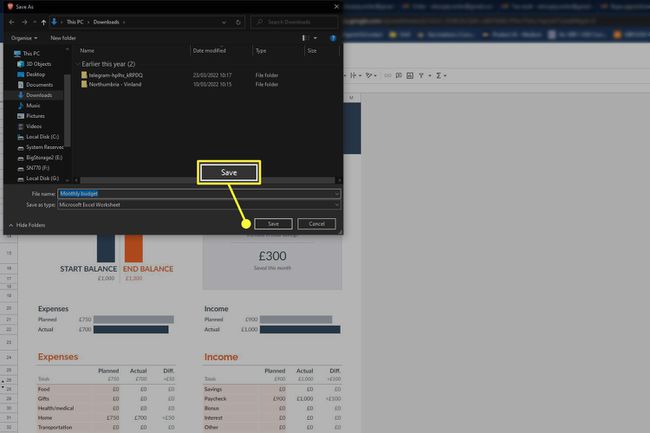Select column M header in the spreadsheet
Image resolution: width=650 pixels, height=433 pixels.
pos(352,98)
